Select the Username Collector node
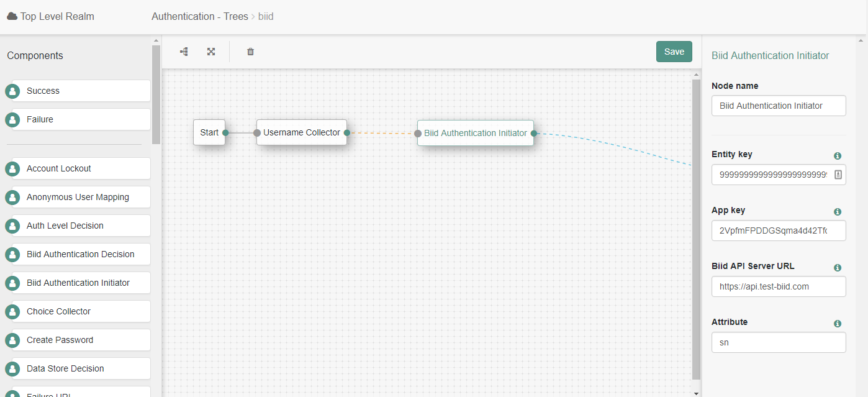Viewport: 868px width, 397px height. [x=302, y=132]
